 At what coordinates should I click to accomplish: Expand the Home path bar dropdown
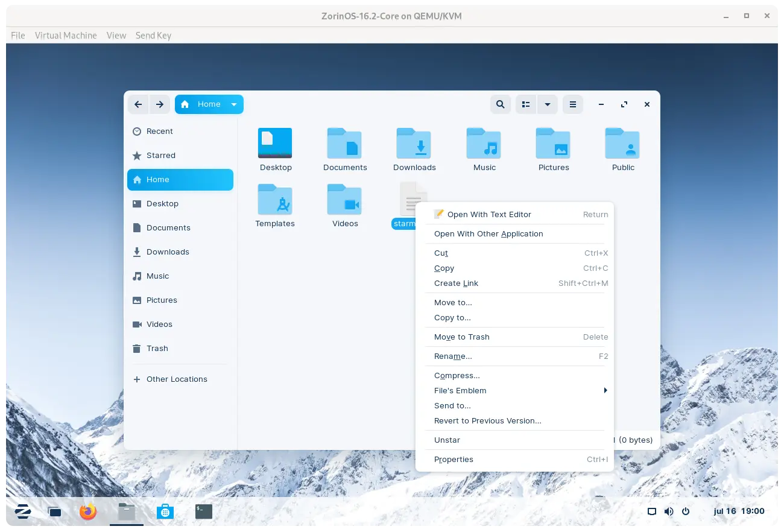pyautogui.click(x=234, y=104)
